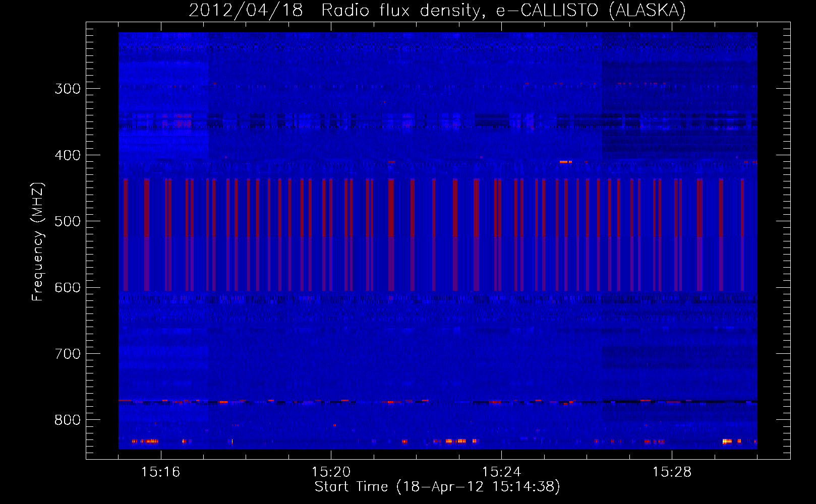
Task: Select the 500 frequency tick label
Action: click(x=68, y=221)
